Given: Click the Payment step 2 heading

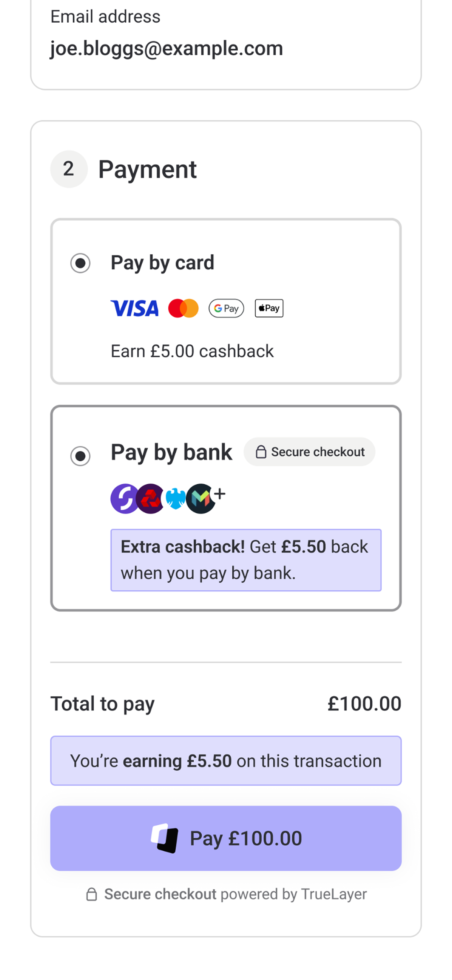Looking at the screenshot, I should click(x=147, y=169).
